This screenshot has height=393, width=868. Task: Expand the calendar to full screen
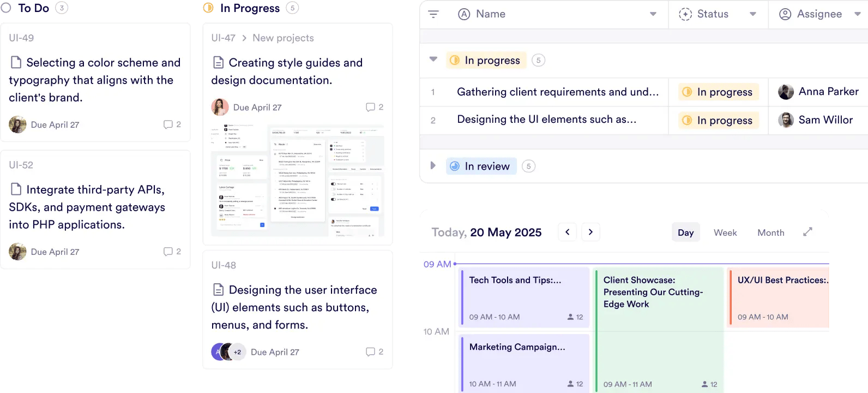tap(807, 232)
